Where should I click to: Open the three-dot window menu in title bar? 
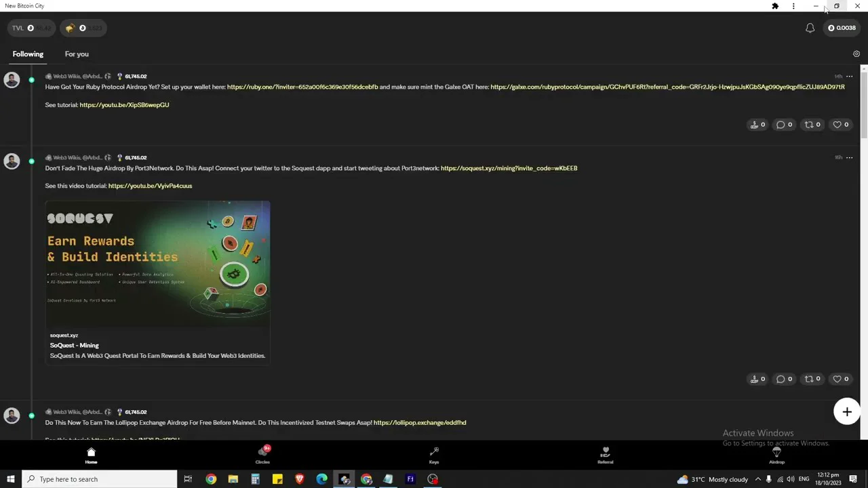point(793,6)
